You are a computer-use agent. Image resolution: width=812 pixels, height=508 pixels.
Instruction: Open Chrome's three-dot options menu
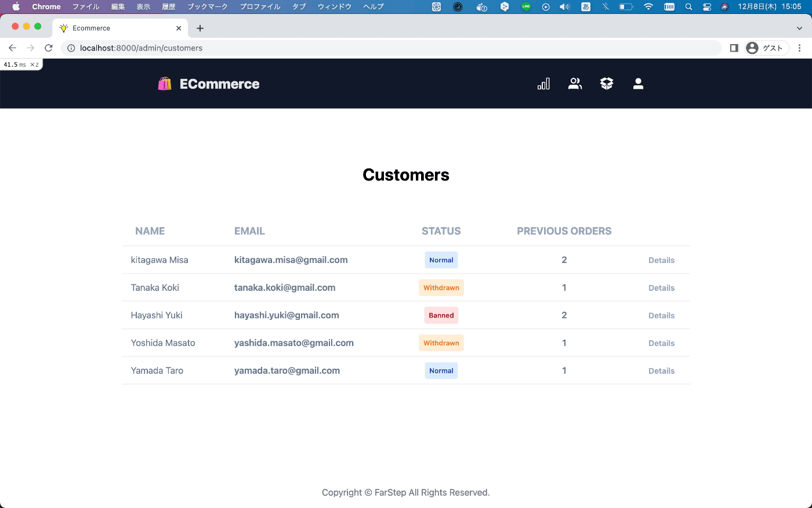[800, 48]
